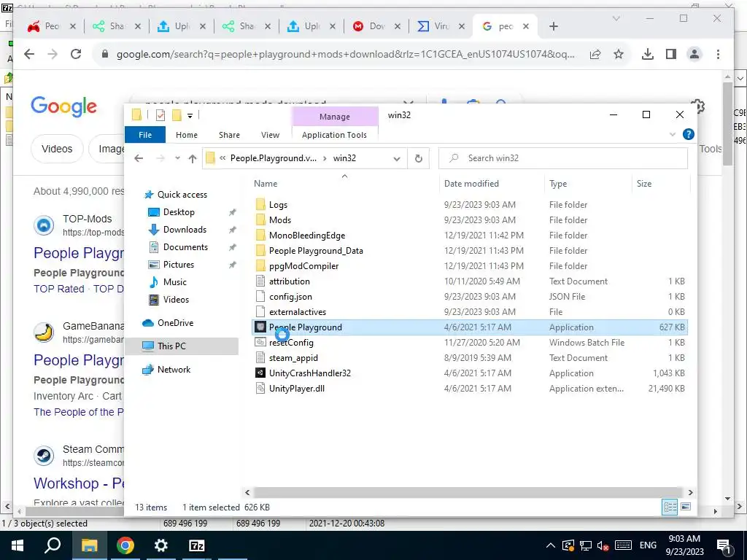Sort files by Date modified column
This screenshot has height=560, width=747.
pyautogui.click(x=471, y=183)
